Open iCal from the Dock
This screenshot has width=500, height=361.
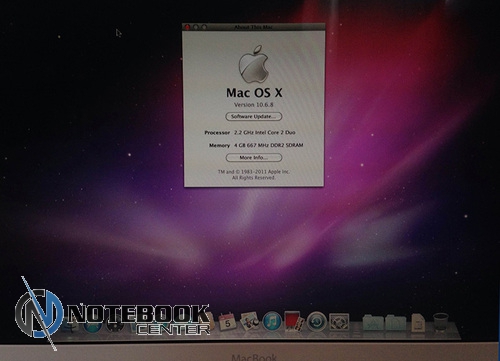228,321
